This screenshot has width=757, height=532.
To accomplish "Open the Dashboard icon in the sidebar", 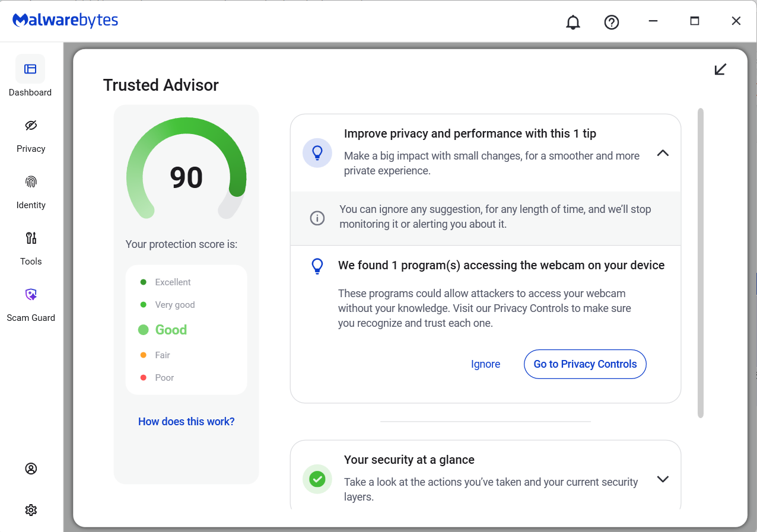I will click(x=30, y=69).
